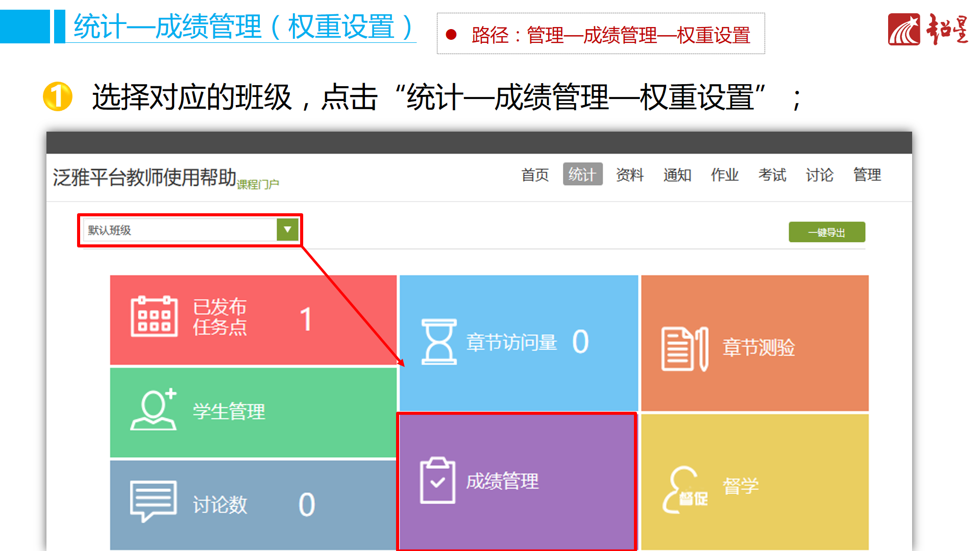The image size is (980, 551).
Task: Open the purple 成绩管理 tile label
Action: [502, 481]
